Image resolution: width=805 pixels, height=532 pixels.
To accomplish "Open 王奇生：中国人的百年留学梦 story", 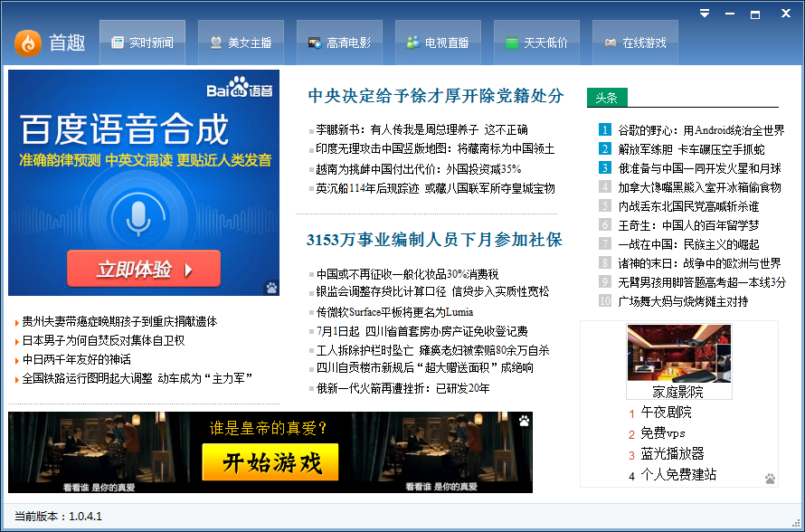I will point(688,225).
